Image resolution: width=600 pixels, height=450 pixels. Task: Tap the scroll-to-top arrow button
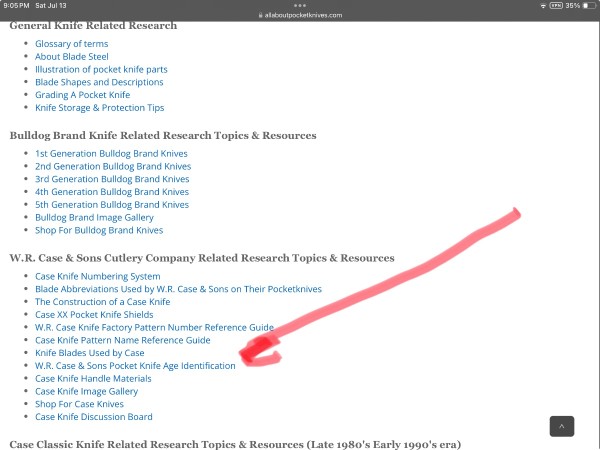tap(562, 426)
